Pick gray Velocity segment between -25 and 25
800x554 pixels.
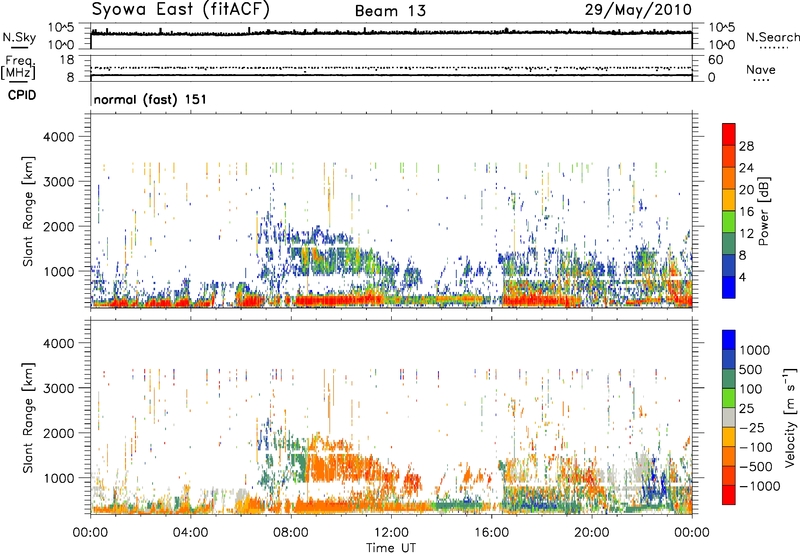point(729,417)
